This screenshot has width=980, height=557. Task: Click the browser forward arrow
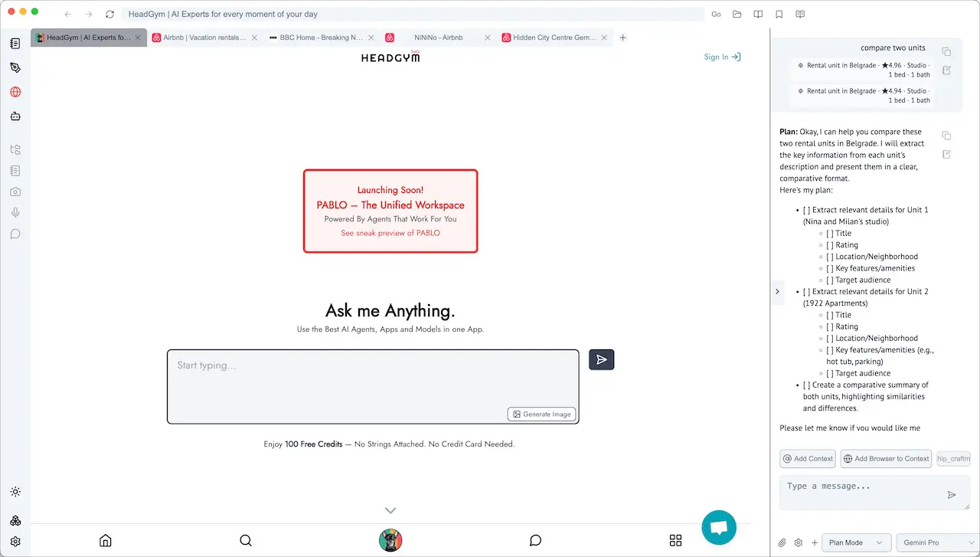(89, 14)
